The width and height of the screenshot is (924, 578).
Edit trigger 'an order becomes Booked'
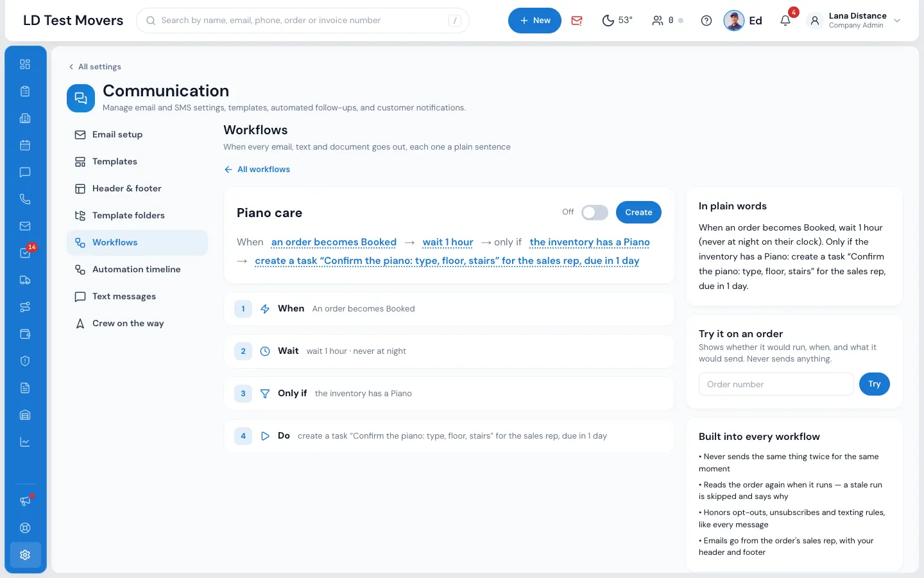pyautogui.click(x=334, y=242)
